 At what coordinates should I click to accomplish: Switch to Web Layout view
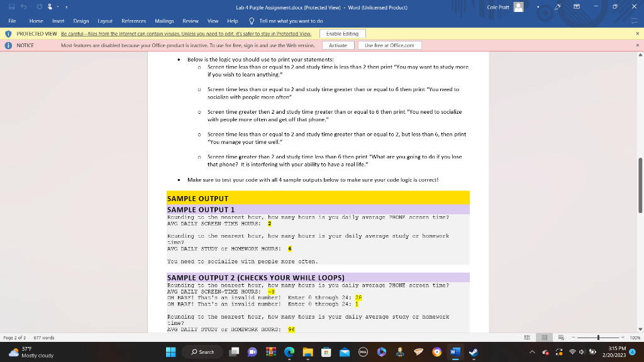click(x=561, y=337)
